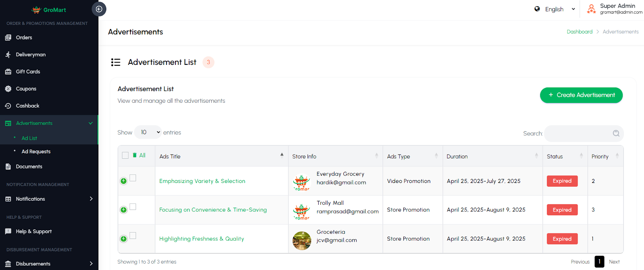Click the green trash delete icon
The image size is (644, 270).
[x=134, y=155]
